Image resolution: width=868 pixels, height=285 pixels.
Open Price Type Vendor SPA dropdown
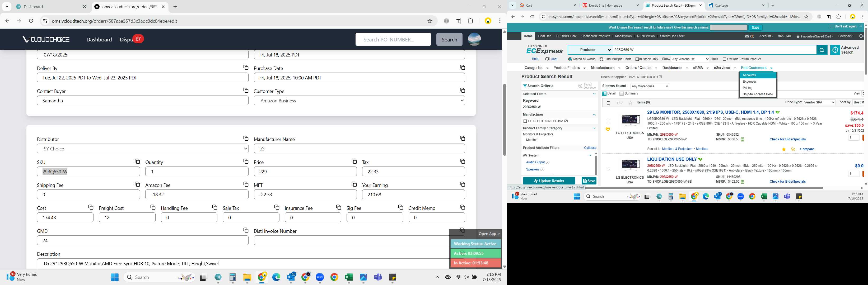click(x=819, y=102)
